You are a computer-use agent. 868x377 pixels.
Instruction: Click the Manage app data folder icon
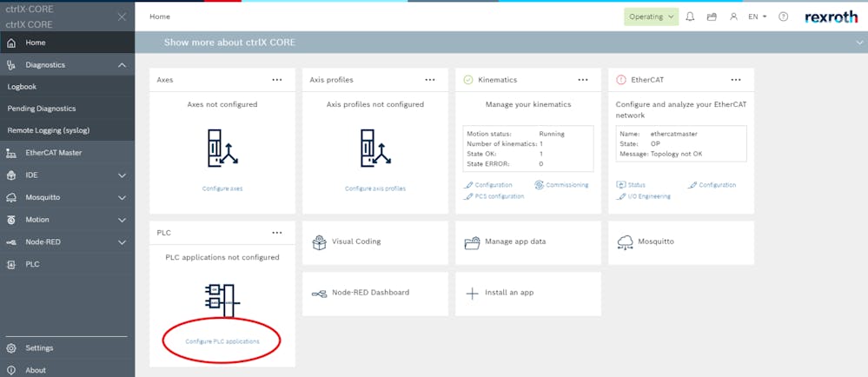[472, 242]
